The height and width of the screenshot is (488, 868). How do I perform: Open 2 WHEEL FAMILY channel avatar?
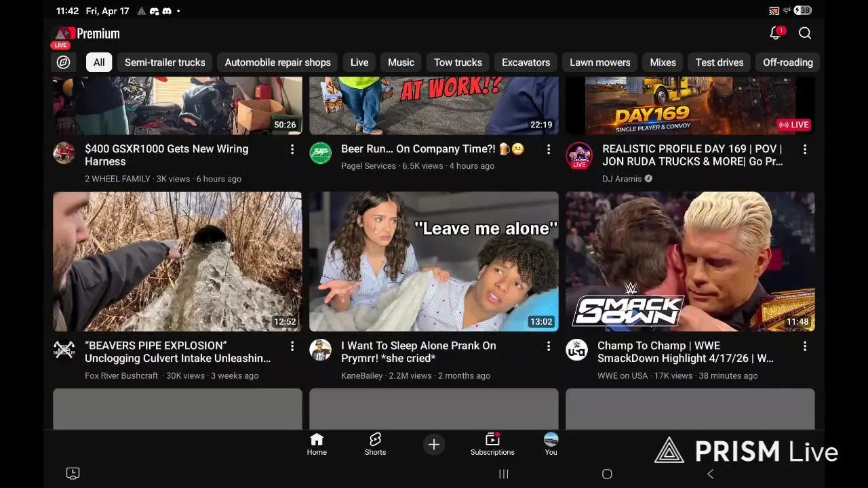[64, 153]
